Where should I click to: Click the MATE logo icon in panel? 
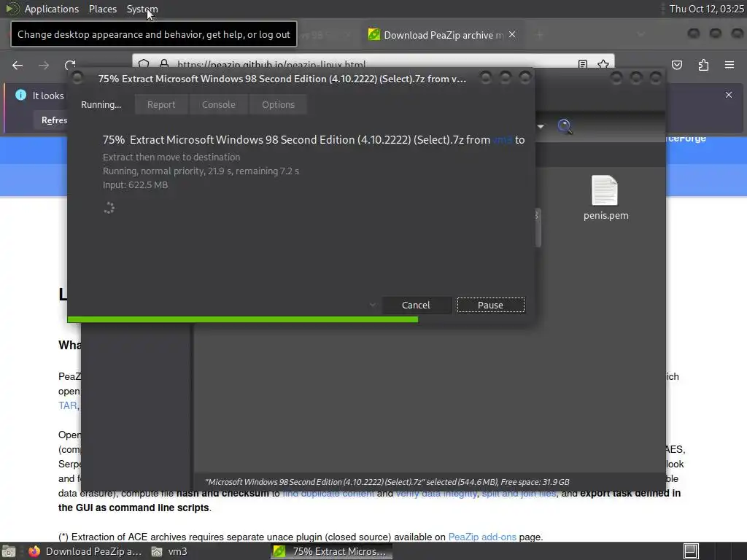click(x=12, y=9)
